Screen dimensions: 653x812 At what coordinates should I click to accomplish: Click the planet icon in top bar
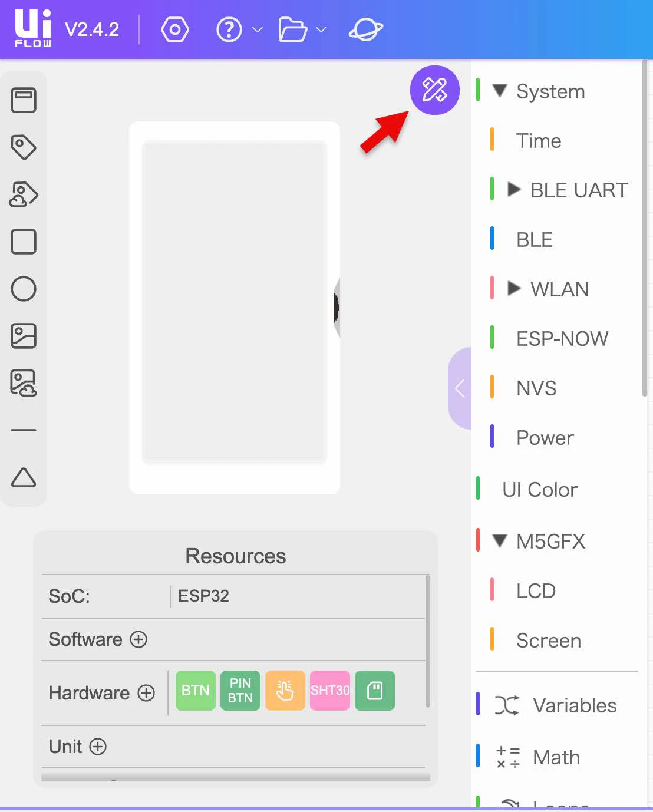(366, 29)
